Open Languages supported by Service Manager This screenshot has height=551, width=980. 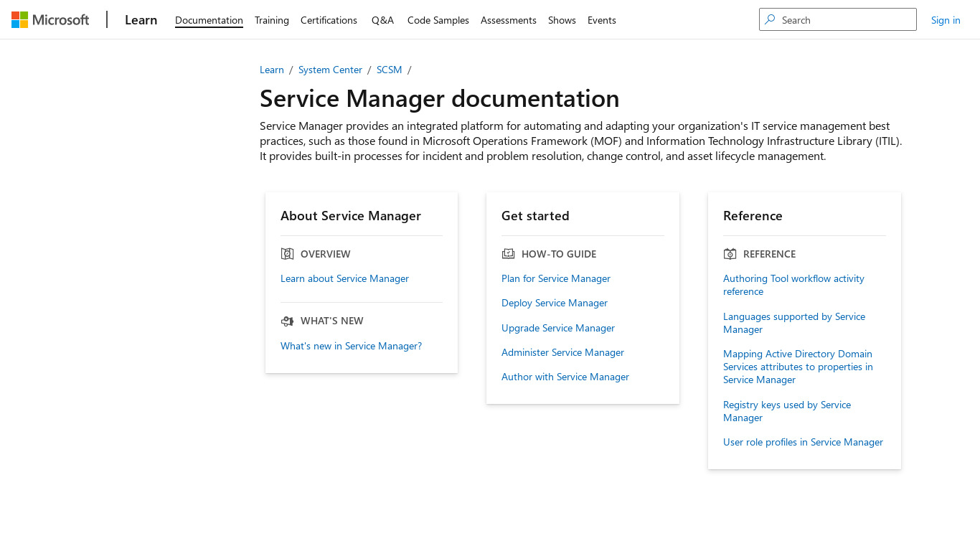tap(794, 323)
